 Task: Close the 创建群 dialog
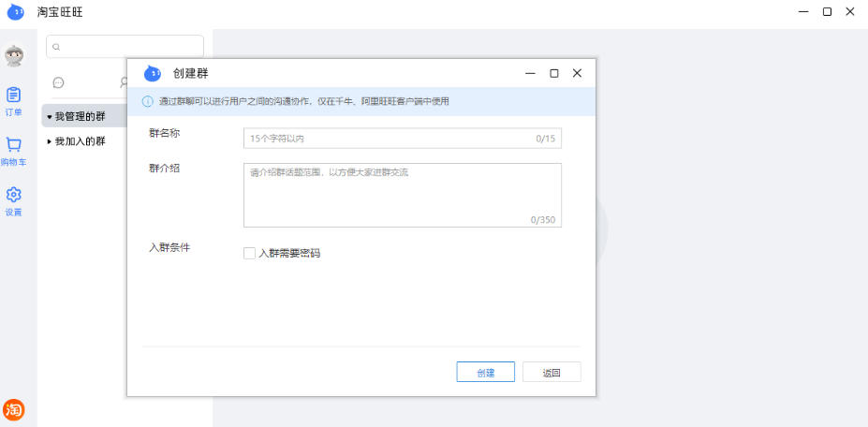coord(577,73)
